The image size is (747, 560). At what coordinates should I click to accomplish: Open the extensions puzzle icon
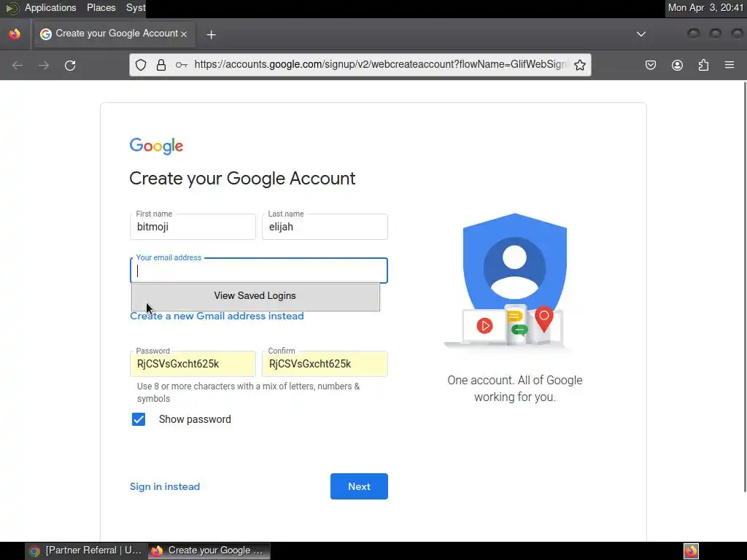pyautogui.click(x=703, y=65)
